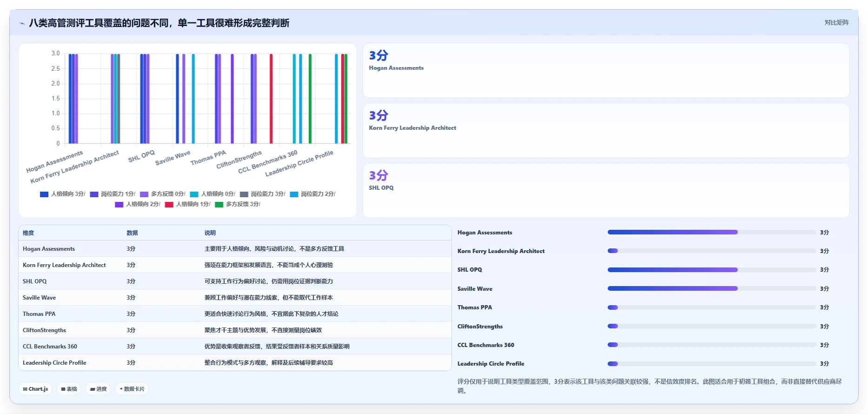Open the SHL OPQ score card
Image resolution: width=868 pixels, height=414 pixels.
606,190
